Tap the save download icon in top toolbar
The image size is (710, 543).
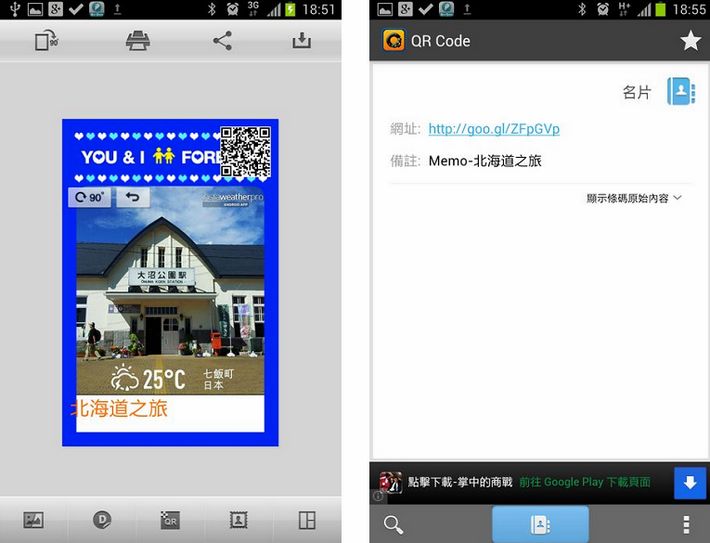(302, 41)
